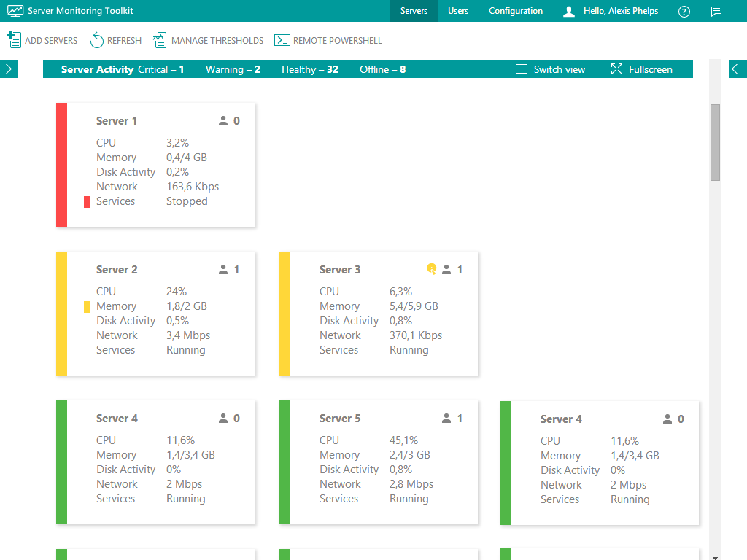Viewport: 747px width, 560px height.
Task: Click the 5,4/5,9 GB memory value
Action: pyautogui.click(x=414, y=306)
